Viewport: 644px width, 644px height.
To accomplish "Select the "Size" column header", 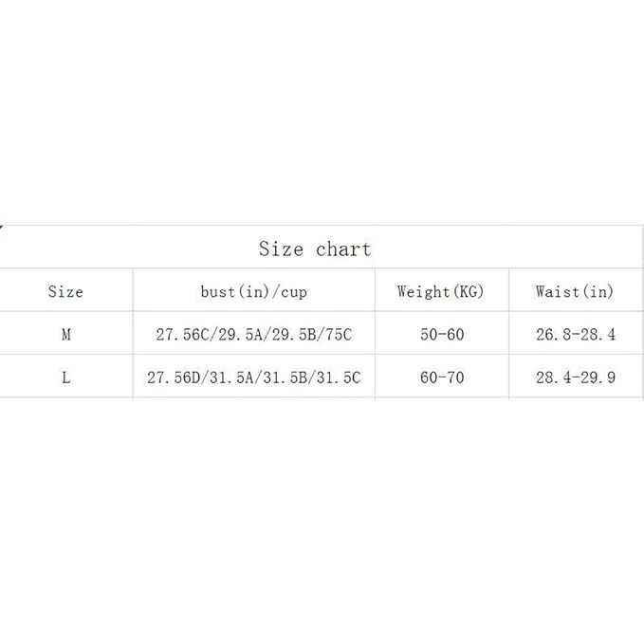I will pos(65,292).
